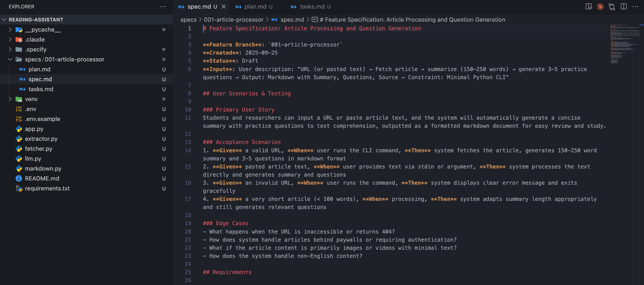The image size is (644, 285).
Task: Open the README.md file
Action: coord(42,178)
